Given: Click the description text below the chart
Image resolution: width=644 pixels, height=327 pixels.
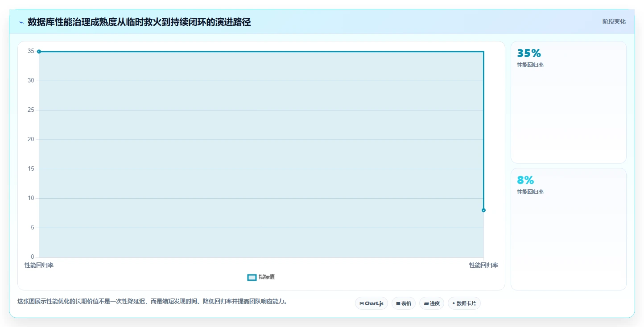Looking at the screenshot, I should point(153,301).
